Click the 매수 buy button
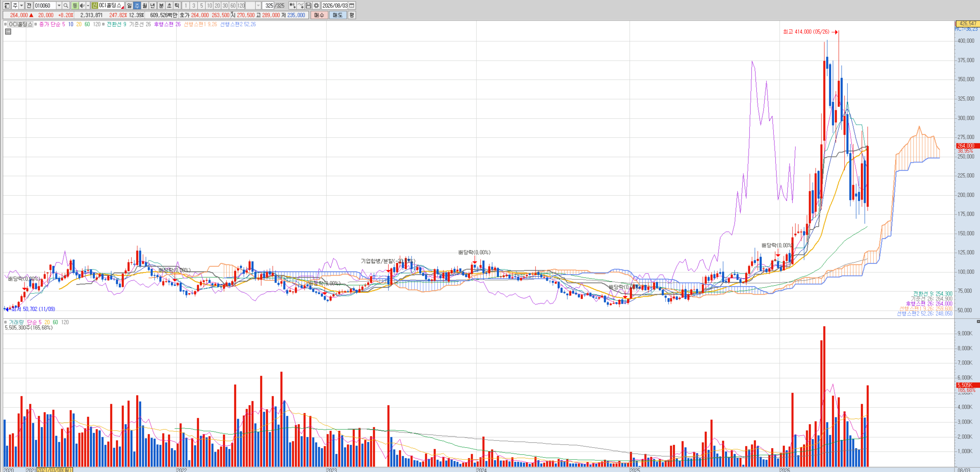 click(319, 15)
